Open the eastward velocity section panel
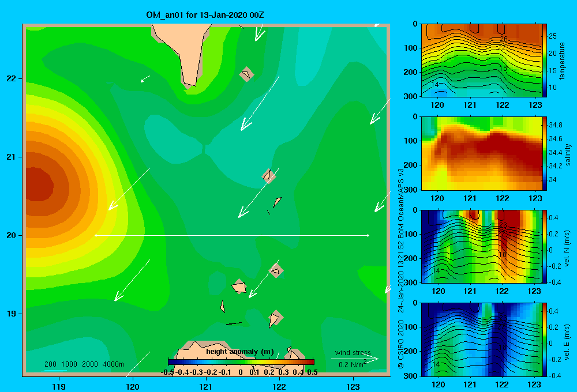 point(481,340)
